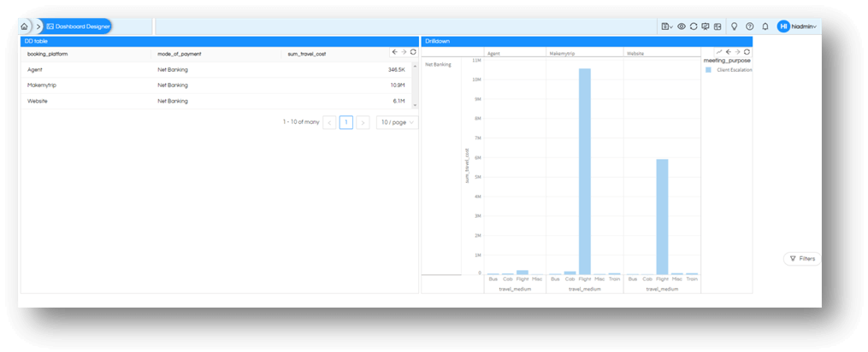This screenshot has width=868, height=352.
Task: Click the travel_medium label under Website
Action: [662, 289]
